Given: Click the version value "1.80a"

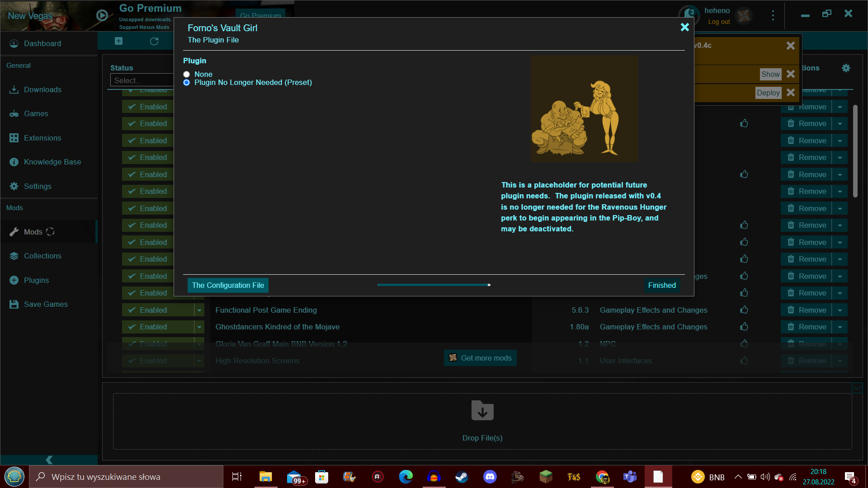Looking at the screenshot, I should (x=579, y=327).
